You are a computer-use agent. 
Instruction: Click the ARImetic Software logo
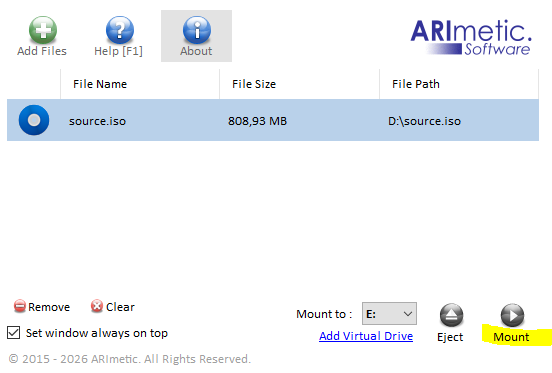[471, 37]
